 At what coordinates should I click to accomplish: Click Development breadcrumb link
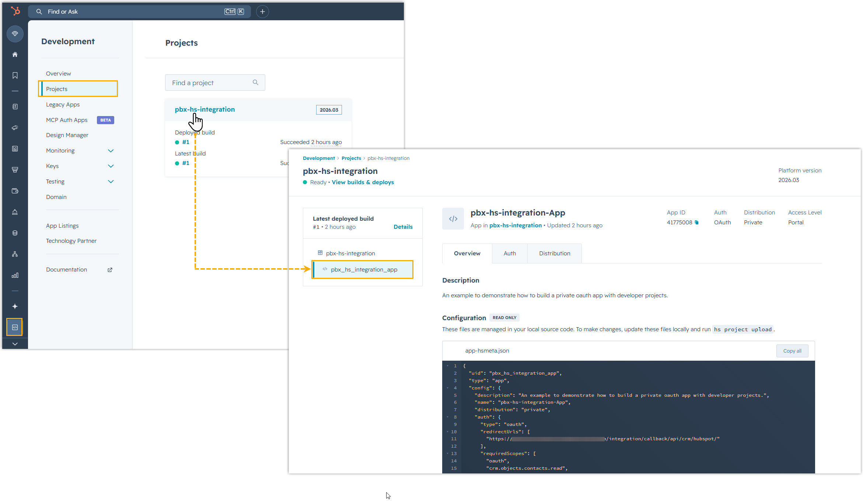pos(319,158)
